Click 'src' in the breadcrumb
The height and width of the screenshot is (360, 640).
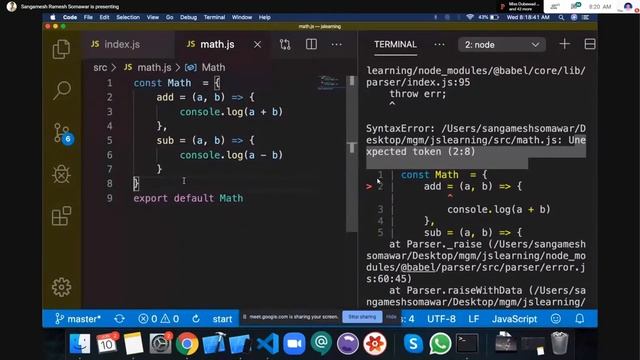point(100,67)
